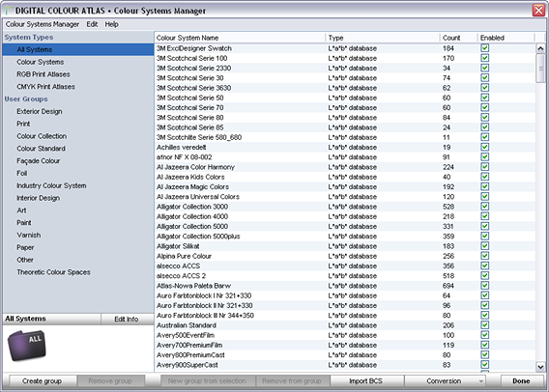Select the Other user group

tap(78, 260)
